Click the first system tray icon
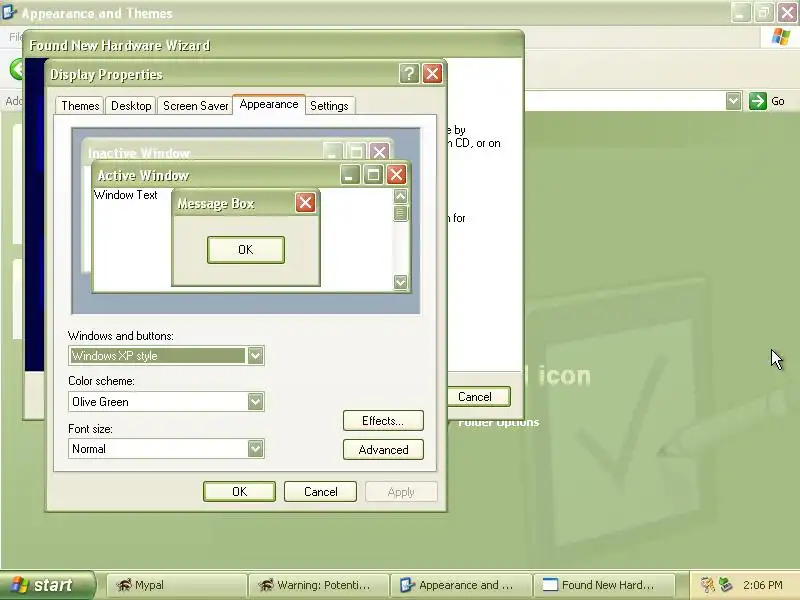This screenshot has height=600, width=800. click(707, 585)
